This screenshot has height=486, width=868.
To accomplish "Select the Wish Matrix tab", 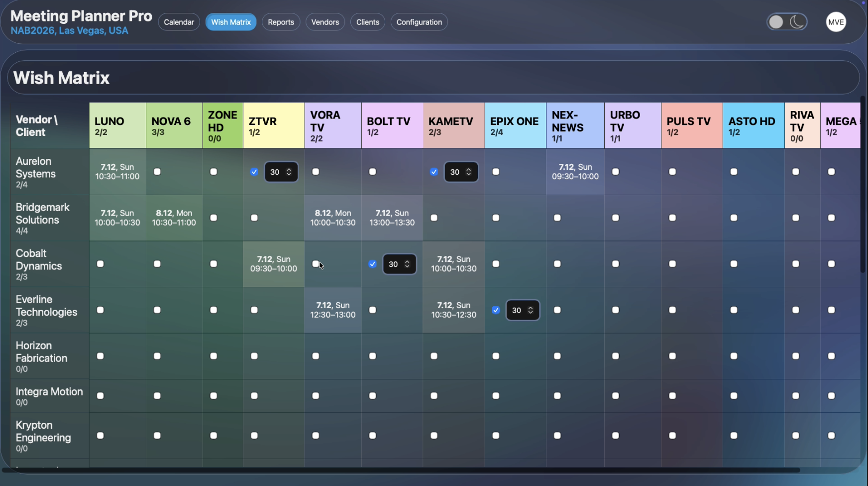I will pos(231,22).
